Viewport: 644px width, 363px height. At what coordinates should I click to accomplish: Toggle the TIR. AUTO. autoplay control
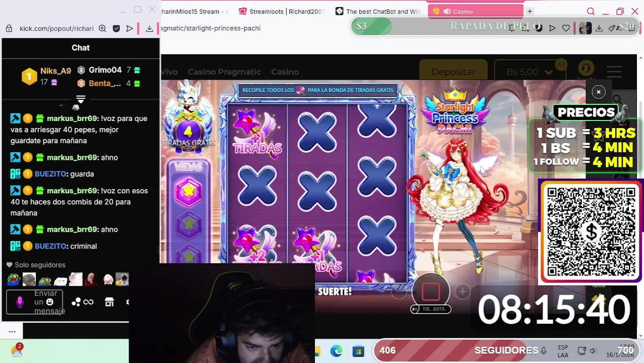(x=430, y=309)
